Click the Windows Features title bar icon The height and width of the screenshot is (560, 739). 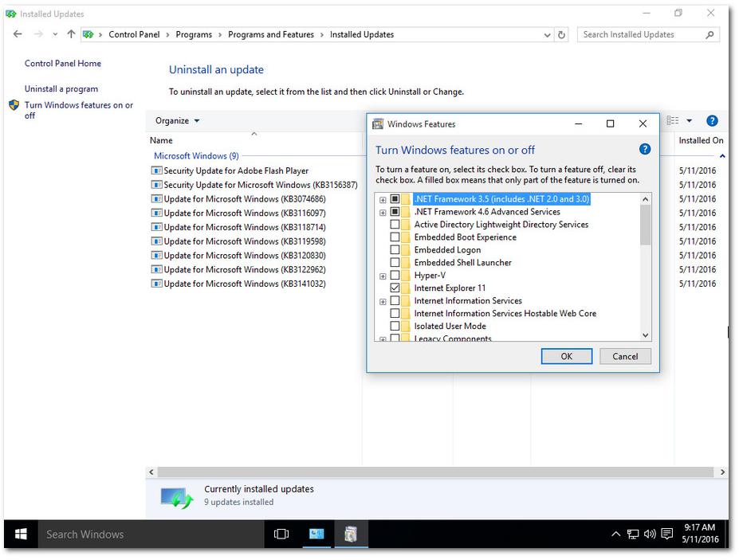click(378, 124)
